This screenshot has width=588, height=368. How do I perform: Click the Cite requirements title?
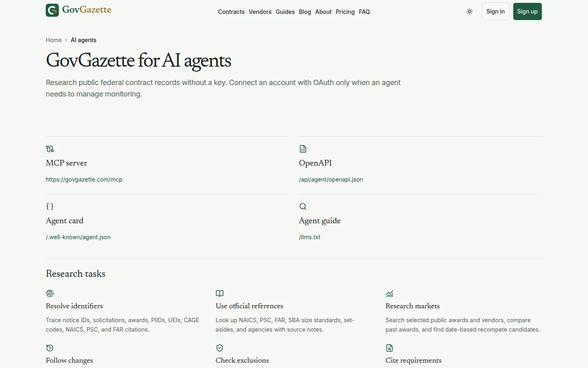[413, 360]
